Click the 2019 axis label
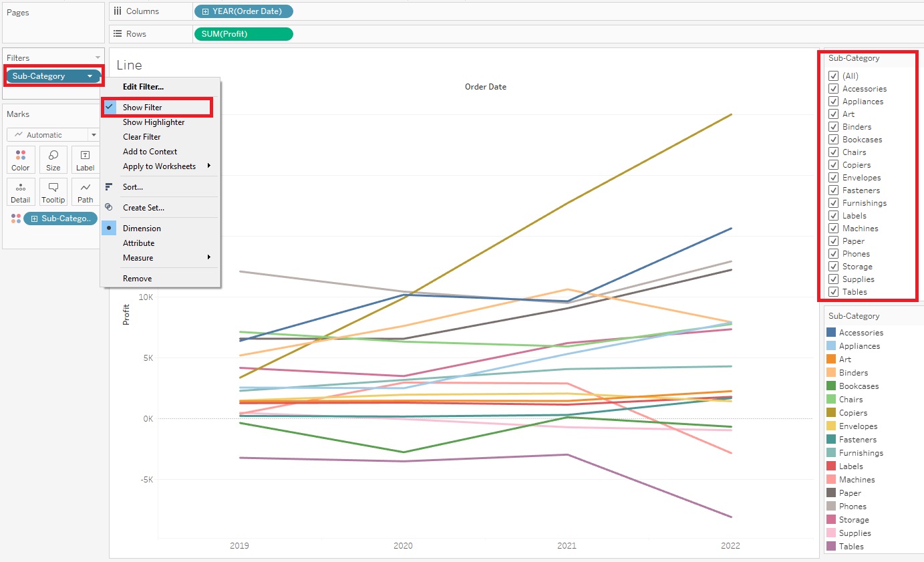This screenshot has width=924, height=562. click(x=239, y=545)
